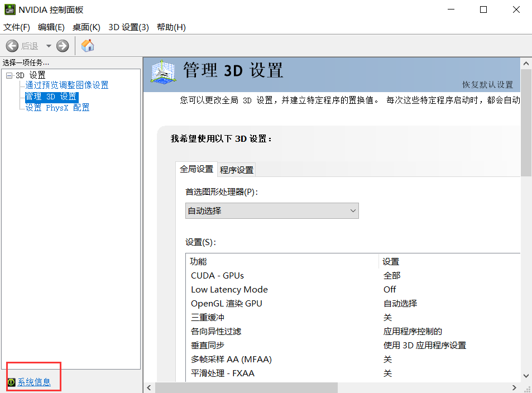Image resolution: width=532 pixels, height=393 pixels.
Task: Click the vertical scrollbar up arrow
Action: click(x=526, y=64)
